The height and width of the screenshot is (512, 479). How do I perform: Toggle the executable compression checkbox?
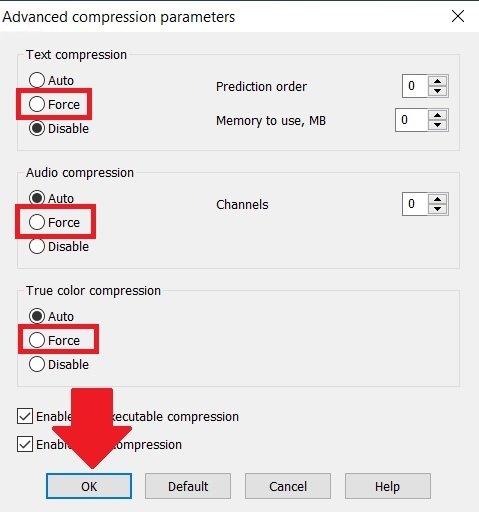coord(25,416)
